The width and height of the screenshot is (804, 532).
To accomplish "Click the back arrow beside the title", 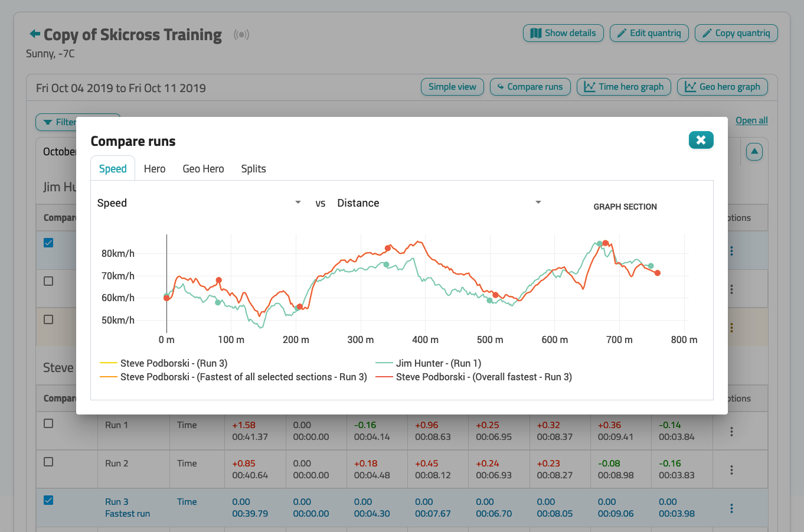I will pos(35,34).
